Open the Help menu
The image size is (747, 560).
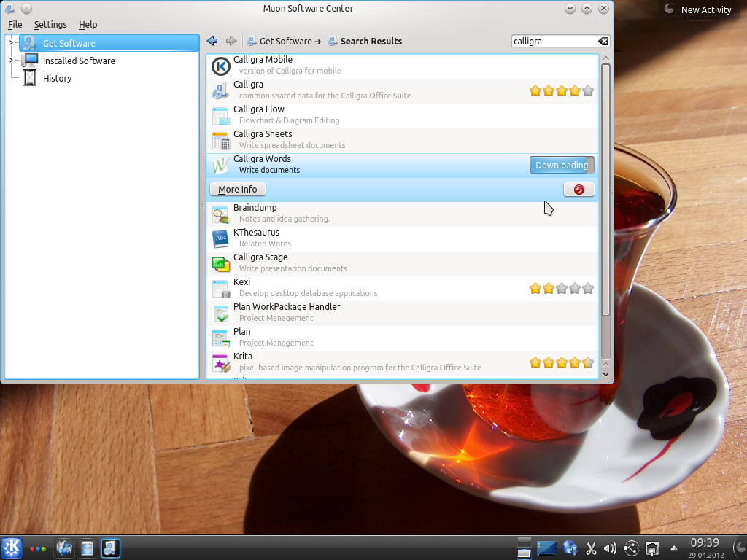click(x=88, y=24)
